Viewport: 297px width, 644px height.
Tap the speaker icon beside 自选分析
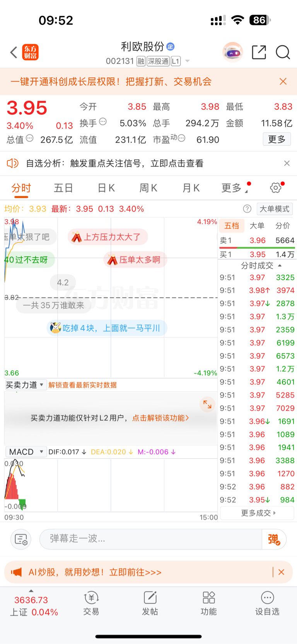click(13, 163)
